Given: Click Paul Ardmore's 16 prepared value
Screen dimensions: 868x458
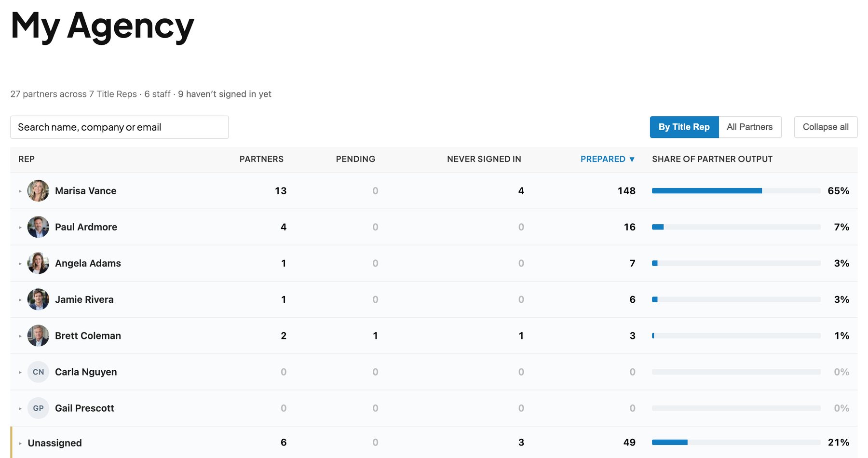Looking at the screenshot, I should (629, 227).
